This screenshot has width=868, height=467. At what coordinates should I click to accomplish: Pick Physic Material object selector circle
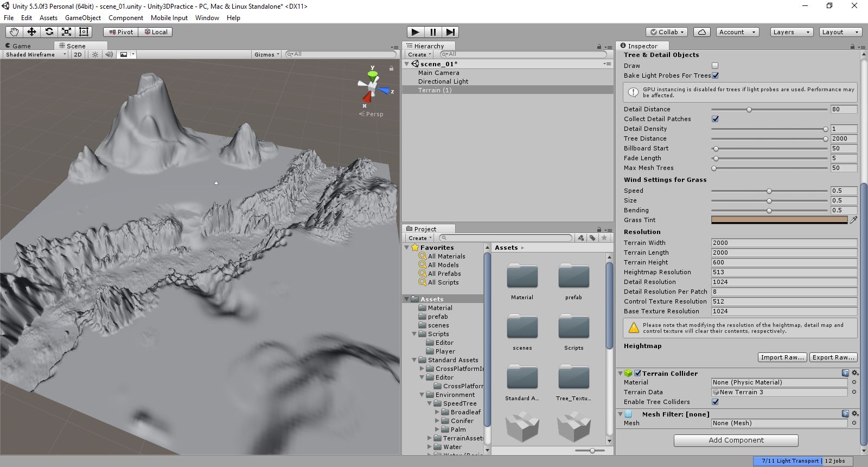tap(854, 382)
